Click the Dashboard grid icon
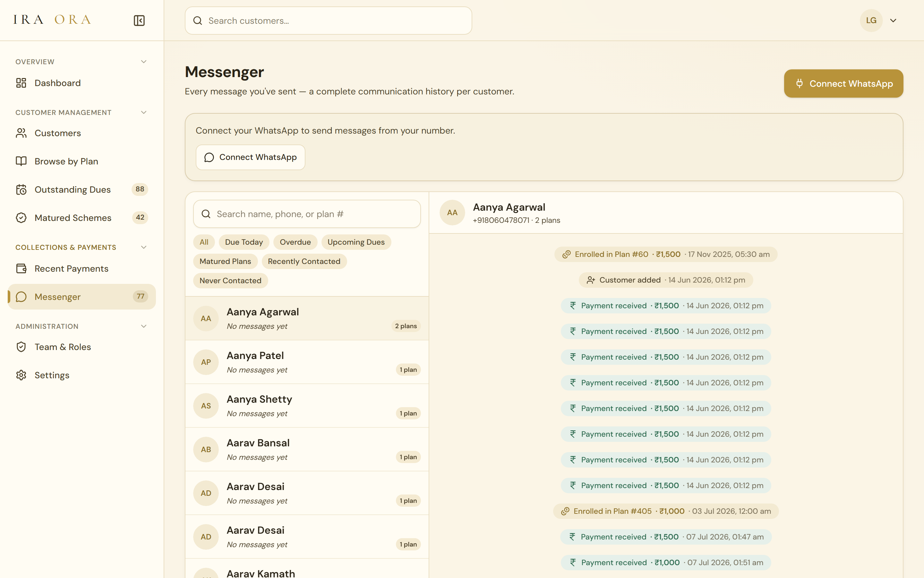 click(21, 83)
